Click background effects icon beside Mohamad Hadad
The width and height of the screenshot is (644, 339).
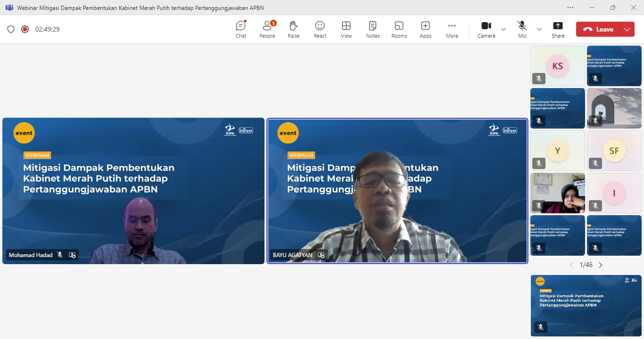[x=72, y=255]
